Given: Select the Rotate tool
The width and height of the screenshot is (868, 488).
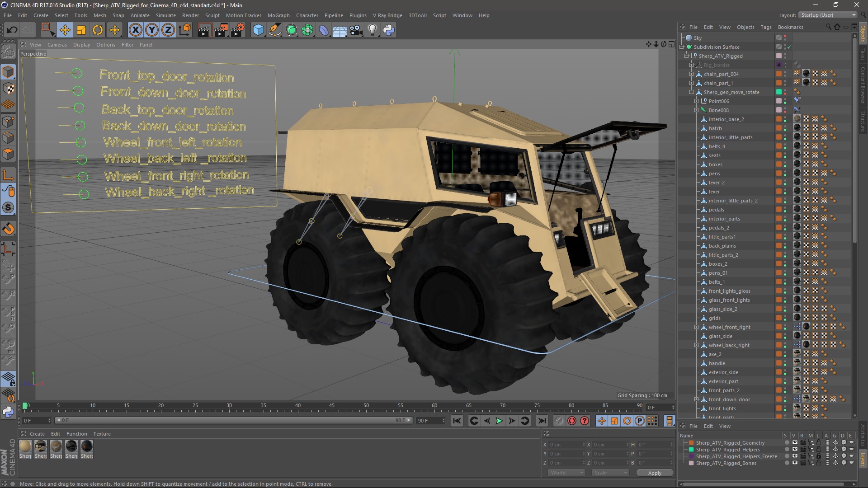Looking at the screenshot, I should [x=98, y=30].
